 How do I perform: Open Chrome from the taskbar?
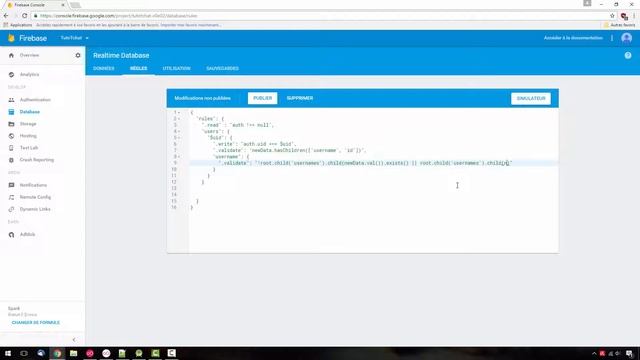point(57,353)
